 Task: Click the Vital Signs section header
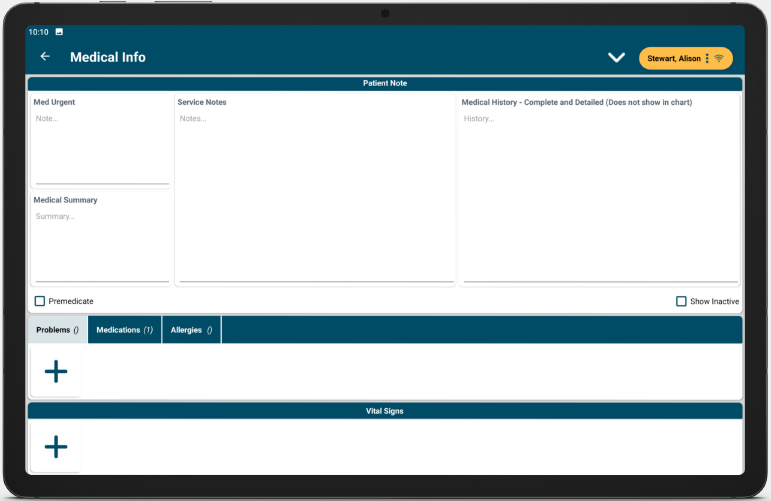[385, 411]
